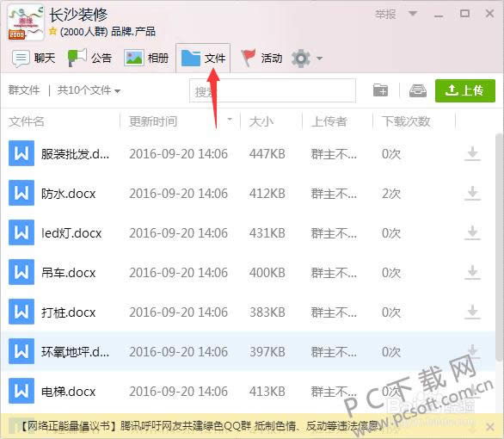Close the yellow notice banner
The width and height of the screenshot is (504, 439).
click(490, 427)
